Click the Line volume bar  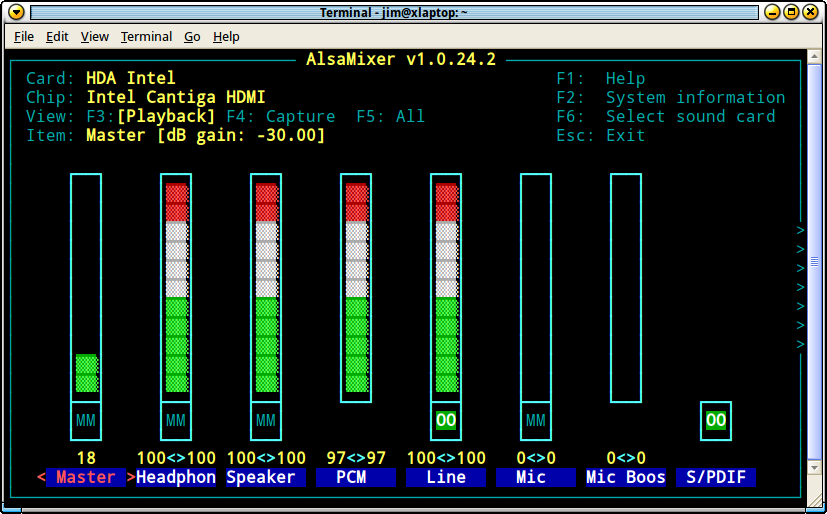[446, 288]
